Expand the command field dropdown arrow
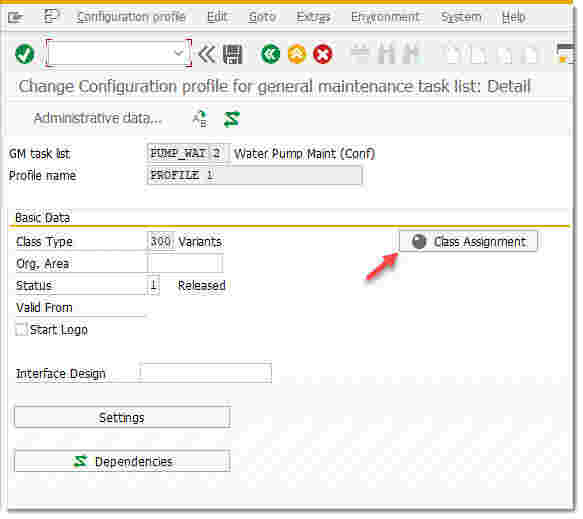The height and width of the screenshot is (519, 583). (178, 53)
